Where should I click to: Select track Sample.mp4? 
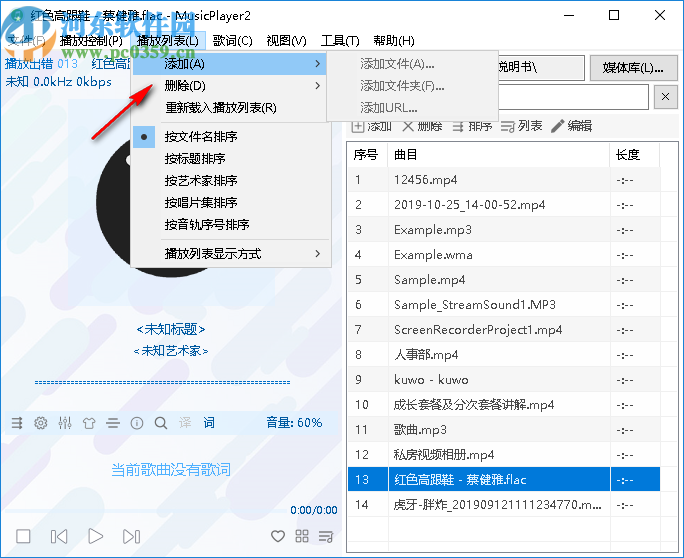[504, 280]
